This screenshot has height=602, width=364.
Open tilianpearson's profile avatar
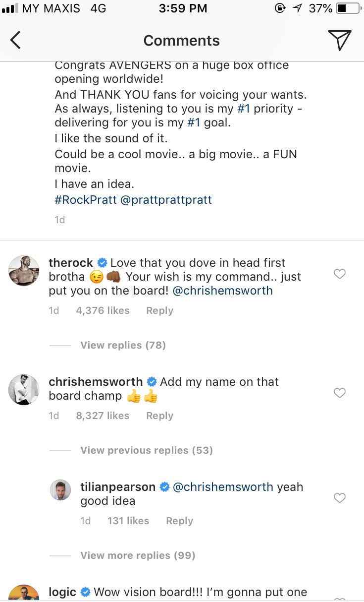pyautogui.click(x=60, y=490)
